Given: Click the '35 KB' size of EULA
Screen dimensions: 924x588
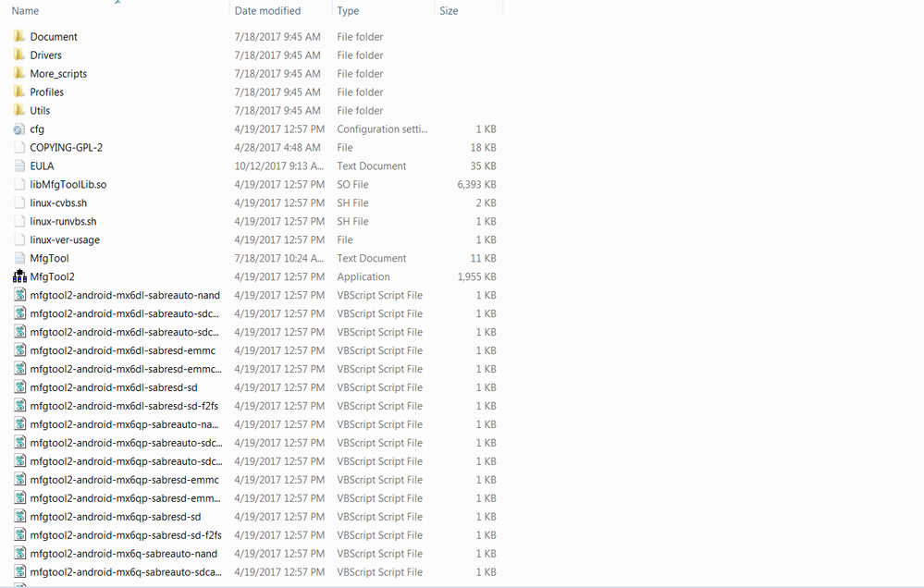Looking at the screenshot, I should click(483, 165).
